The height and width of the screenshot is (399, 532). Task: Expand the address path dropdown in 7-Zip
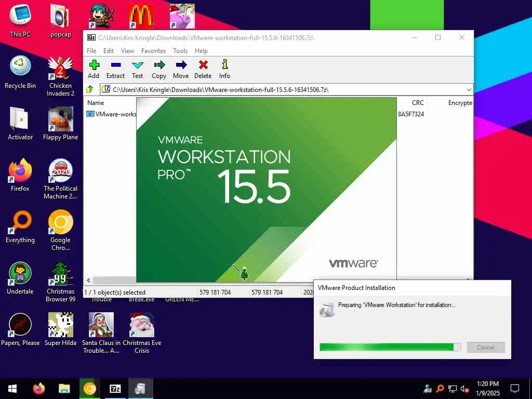pos(469,89)
